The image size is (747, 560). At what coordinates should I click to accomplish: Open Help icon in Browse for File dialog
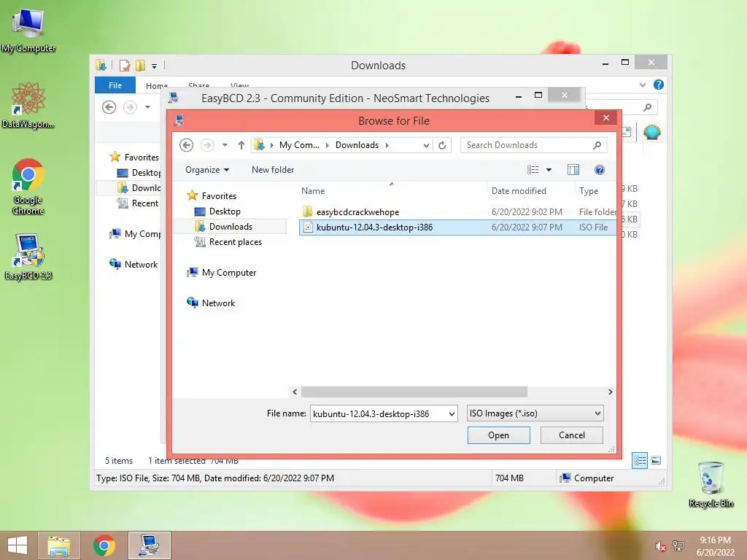pos(600,170)
